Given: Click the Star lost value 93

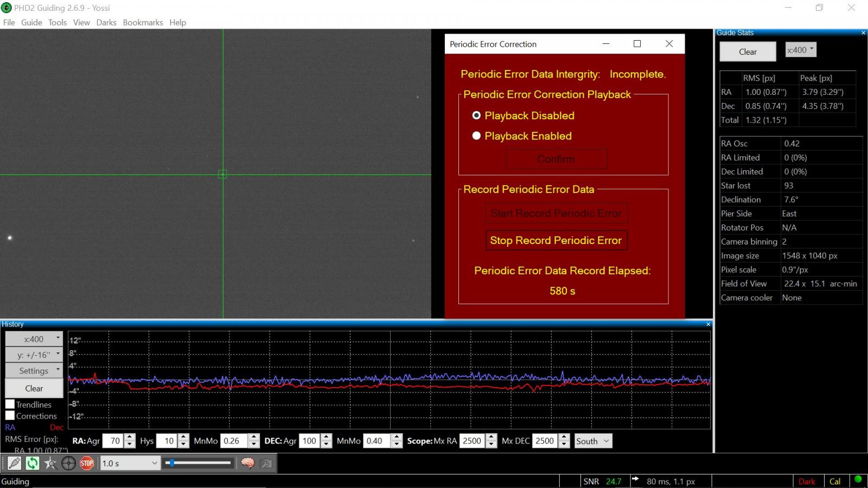Looking at the screenshot, I should (x=788, y=185).
